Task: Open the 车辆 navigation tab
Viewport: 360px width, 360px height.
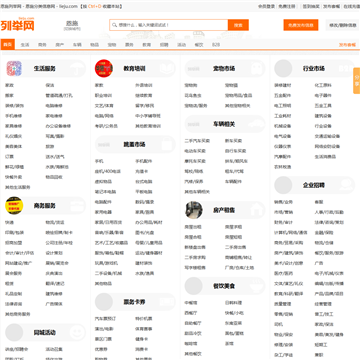Action: (x=77, y=45)
